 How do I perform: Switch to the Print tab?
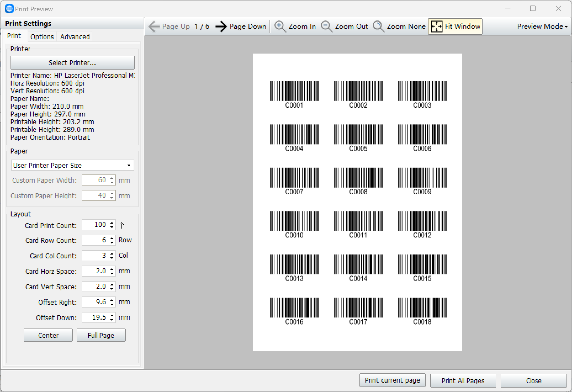(x=14, y=36)
